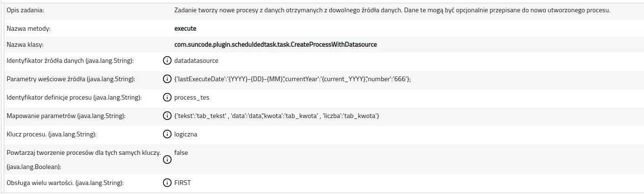Image resolution: width=644 pixels, height=194 pixels.
Task: Click info icon next to Parametry weściowe źródła
Action: (167, 79)
